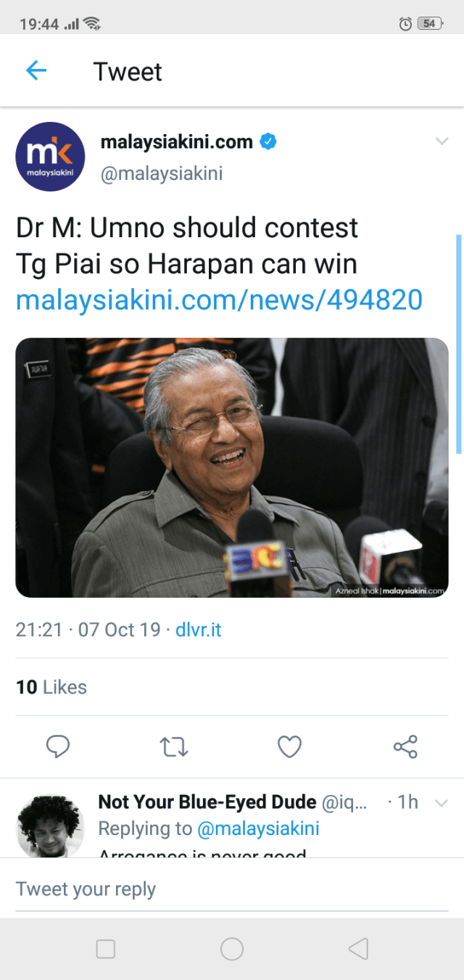Expand the malaysiakini tweet options chevron

pyautogui.click(x=442, y=141)
